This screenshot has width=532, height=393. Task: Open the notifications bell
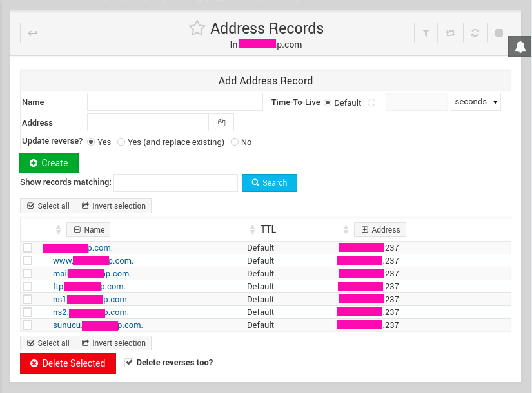coord(520,46)
